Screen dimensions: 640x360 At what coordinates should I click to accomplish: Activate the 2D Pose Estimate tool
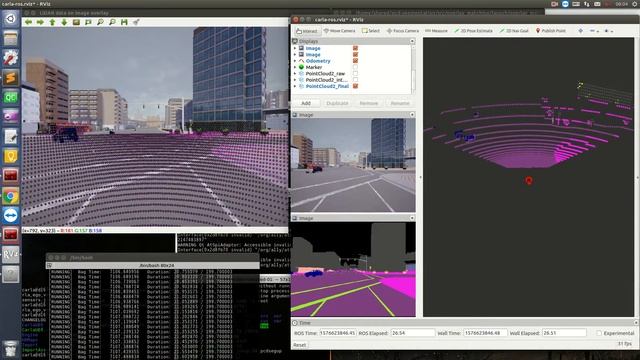(473, 31)
